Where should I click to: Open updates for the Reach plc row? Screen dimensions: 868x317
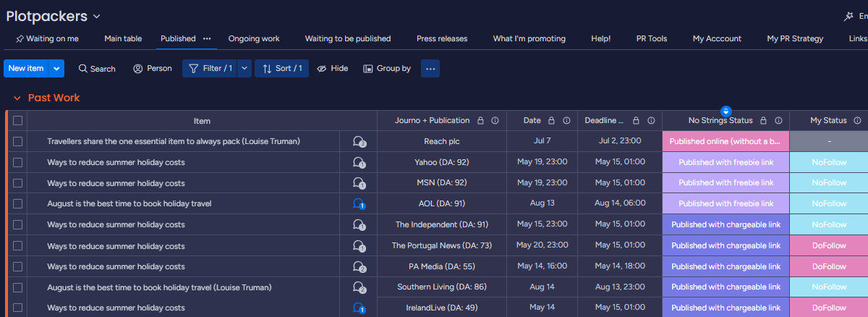coord(358,142)
